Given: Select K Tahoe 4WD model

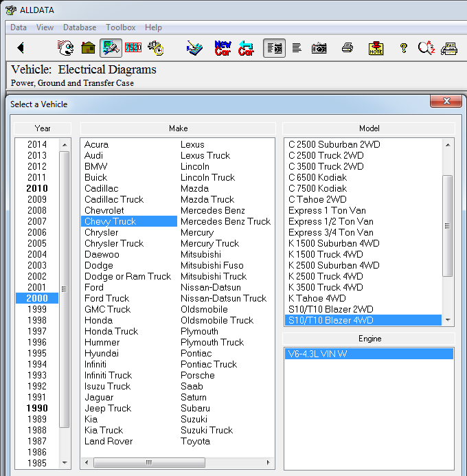Looking at the screenshot, I should pyautogui.click(x=317, y=298).
